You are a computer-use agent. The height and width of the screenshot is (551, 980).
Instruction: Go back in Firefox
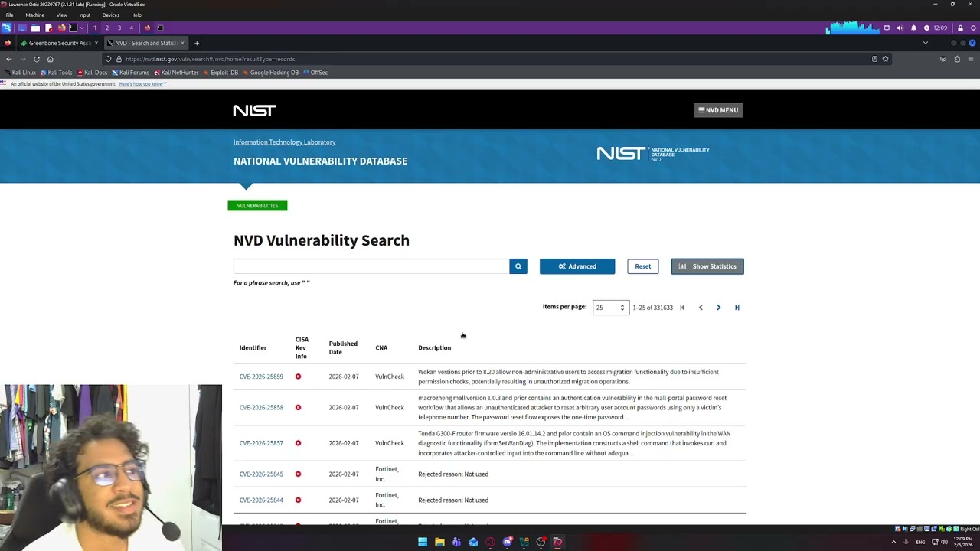(x=9, y=59)
